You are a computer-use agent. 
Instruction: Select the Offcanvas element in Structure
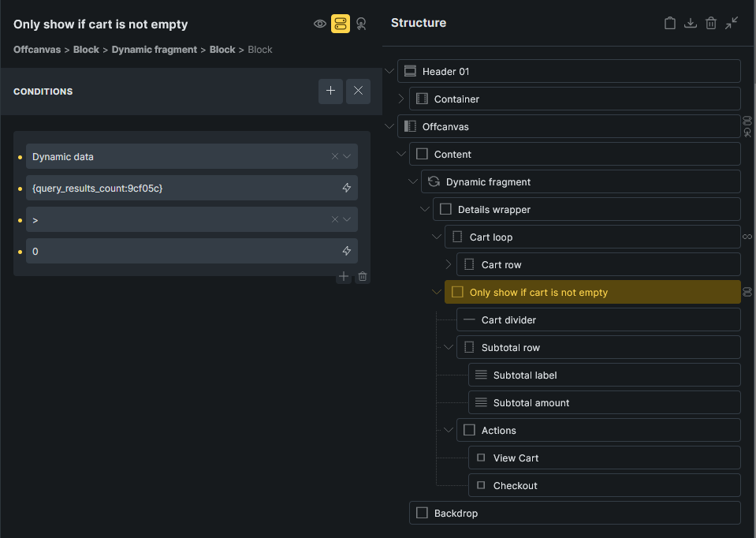point(569,126)
